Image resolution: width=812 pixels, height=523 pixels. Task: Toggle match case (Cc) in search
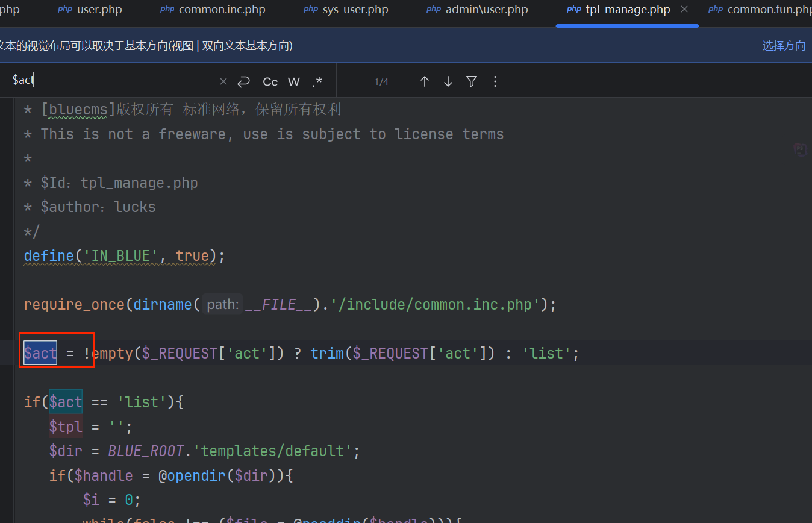270,81
